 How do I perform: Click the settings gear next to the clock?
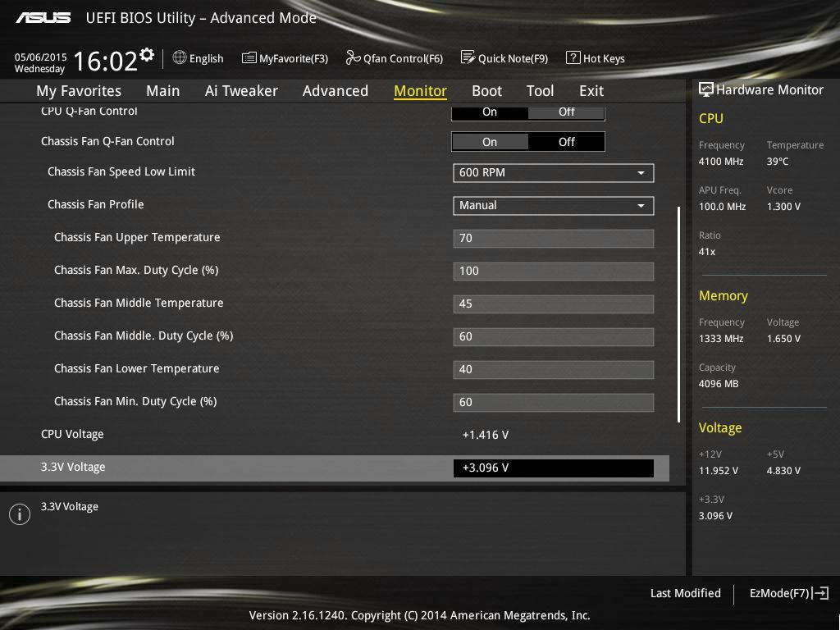[x=147, y=55]
